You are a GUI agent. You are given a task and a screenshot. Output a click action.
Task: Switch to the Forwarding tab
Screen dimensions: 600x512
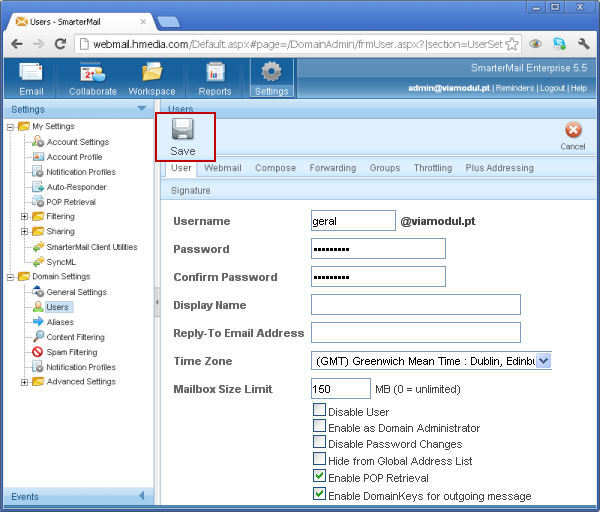point(333,168)
